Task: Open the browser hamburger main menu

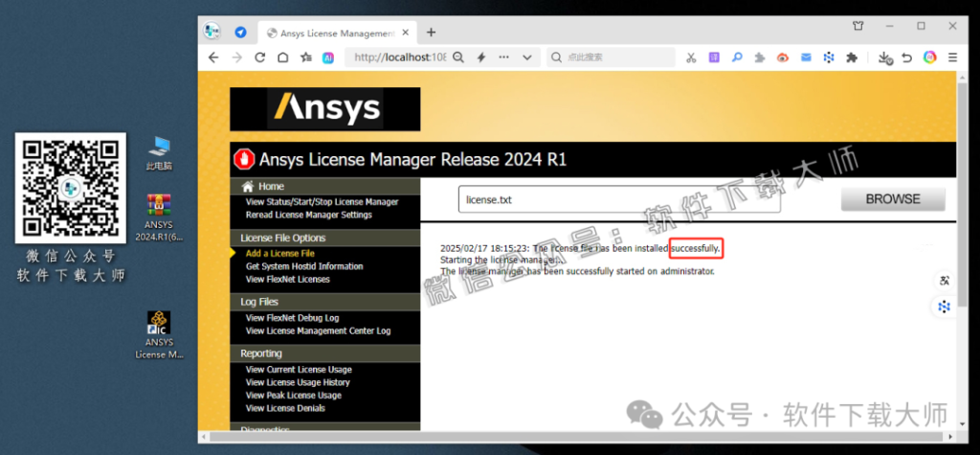Action: tap(952, 57)
